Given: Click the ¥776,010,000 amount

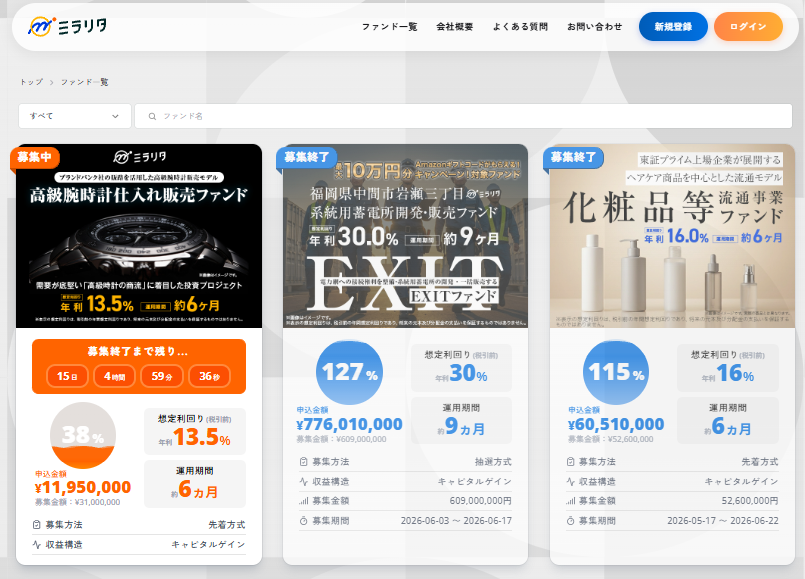Looking at the screenshot, I should pyautogui.click(x=349, y=424).
